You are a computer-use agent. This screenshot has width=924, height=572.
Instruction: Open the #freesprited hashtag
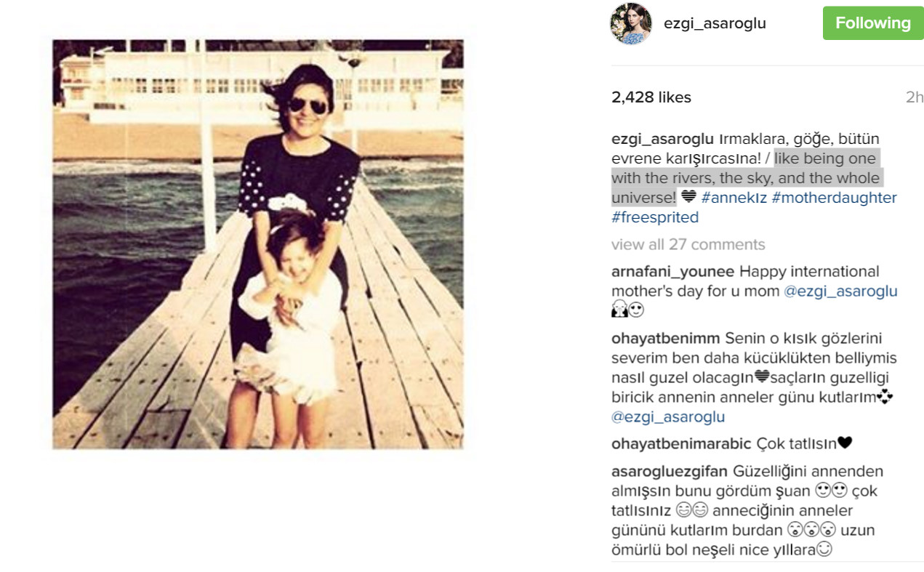pyautogui.click(x=655, y=217)
